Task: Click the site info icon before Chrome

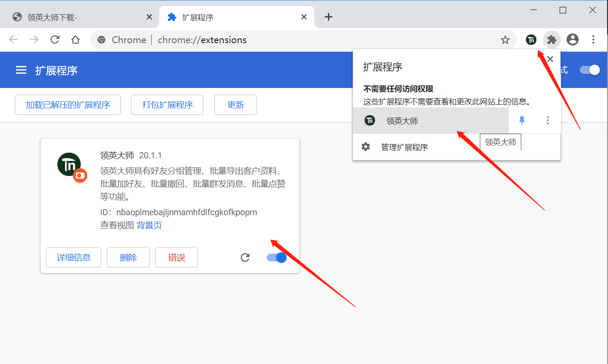Action: click(x=101, y=40)
